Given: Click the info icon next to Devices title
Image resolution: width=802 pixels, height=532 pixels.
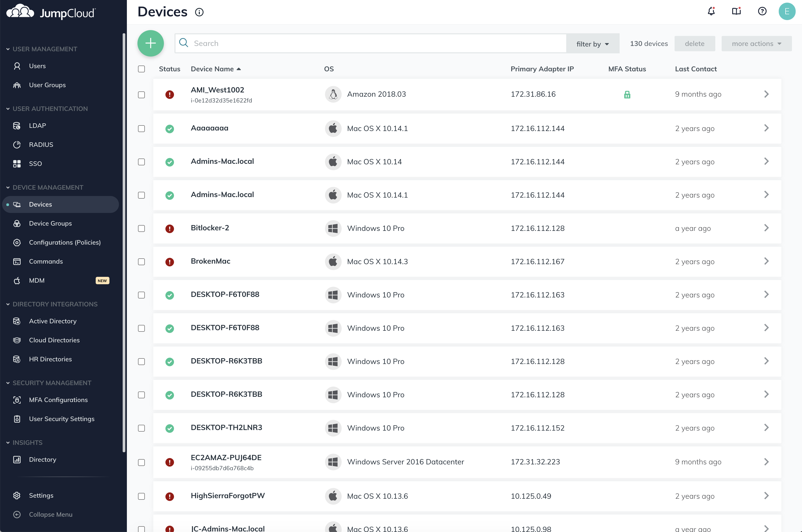Looking at the screenshot, I should [x=199, y=12].
